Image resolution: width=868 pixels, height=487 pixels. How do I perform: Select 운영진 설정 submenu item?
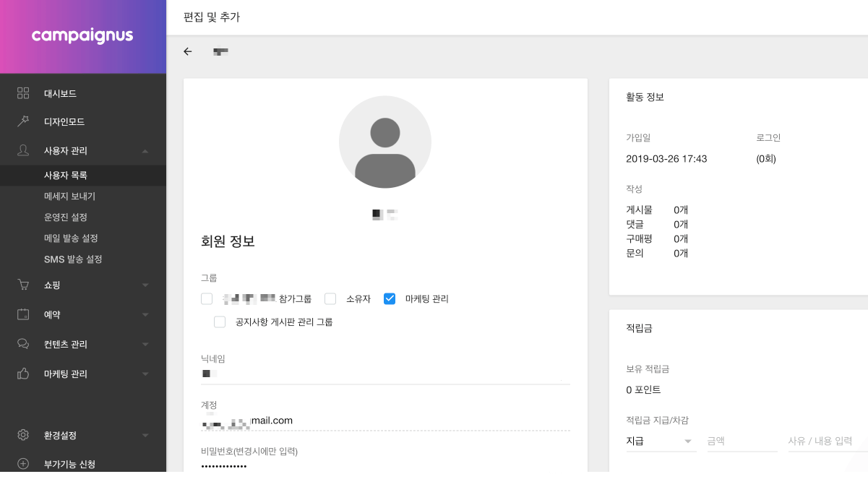point(66,217)
